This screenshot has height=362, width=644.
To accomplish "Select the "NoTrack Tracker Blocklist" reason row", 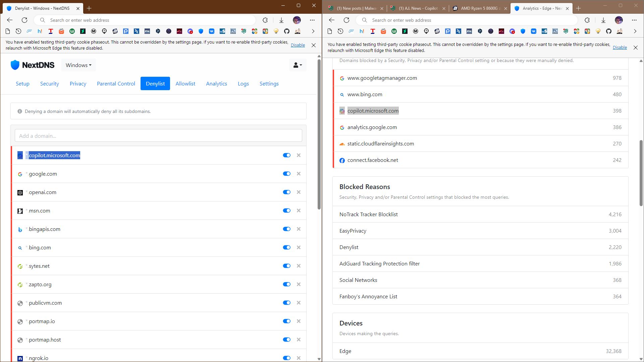I will click(480, 214).
